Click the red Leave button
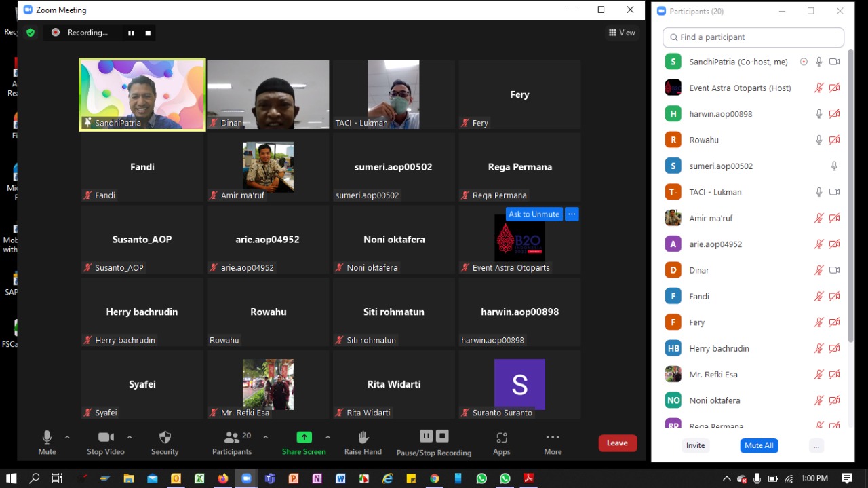Image resolution: width=868 pixels, height=488 pixels. pyautogui.click(x=617, y=443)
